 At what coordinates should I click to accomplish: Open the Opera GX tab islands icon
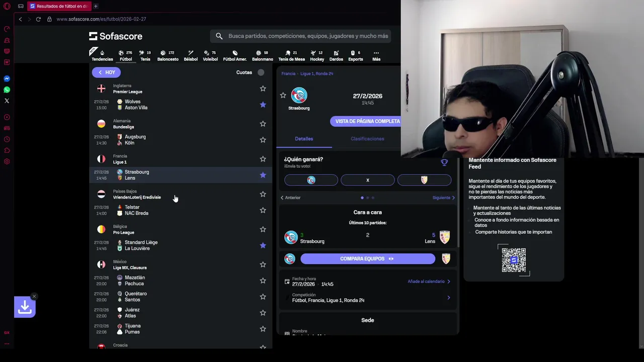pos(21,7)
